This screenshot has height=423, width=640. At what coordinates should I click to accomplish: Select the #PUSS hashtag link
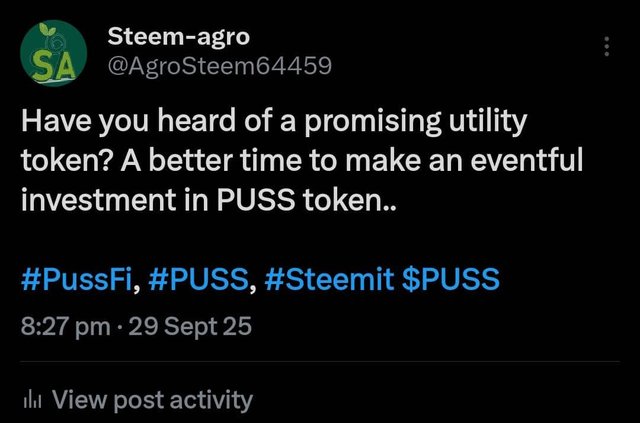click(204, 278)
